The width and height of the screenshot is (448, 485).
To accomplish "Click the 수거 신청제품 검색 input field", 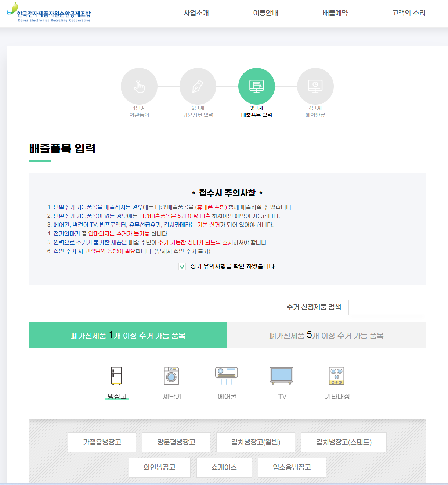I will pos(385,307).
